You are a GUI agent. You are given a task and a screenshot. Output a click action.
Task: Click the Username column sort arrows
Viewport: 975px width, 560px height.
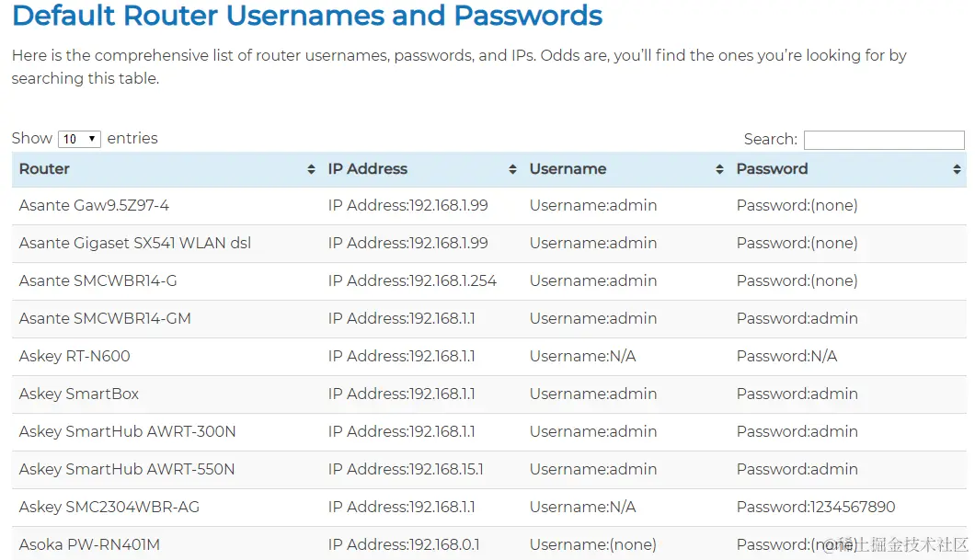click(719, 169)
